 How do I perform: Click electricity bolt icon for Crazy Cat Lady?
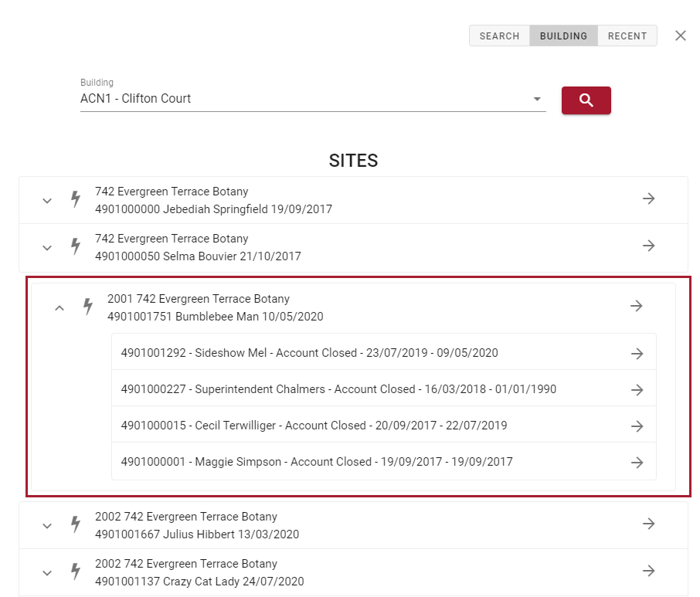point(76,572)
